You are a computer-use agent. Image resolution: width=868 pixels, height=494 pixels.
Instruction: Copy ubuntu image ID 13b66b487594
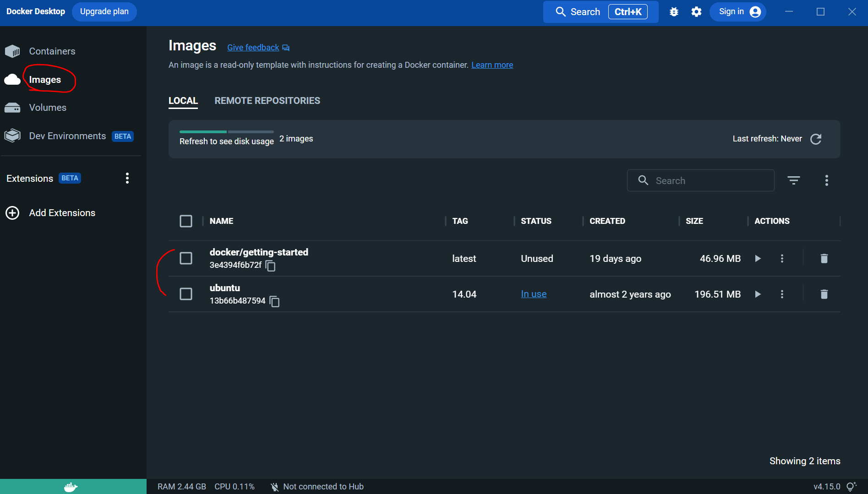274,301
